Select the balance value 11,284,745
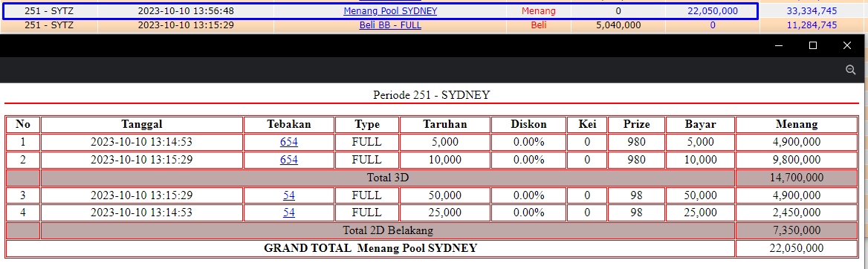Image resolution: width=868 pixels, height=269 pixels. coord(812,25)
